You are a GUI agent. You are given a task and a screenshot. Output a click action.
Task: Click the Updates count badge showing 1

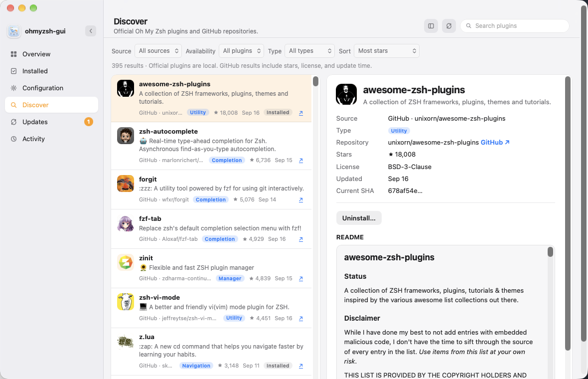tap(89, 122)
